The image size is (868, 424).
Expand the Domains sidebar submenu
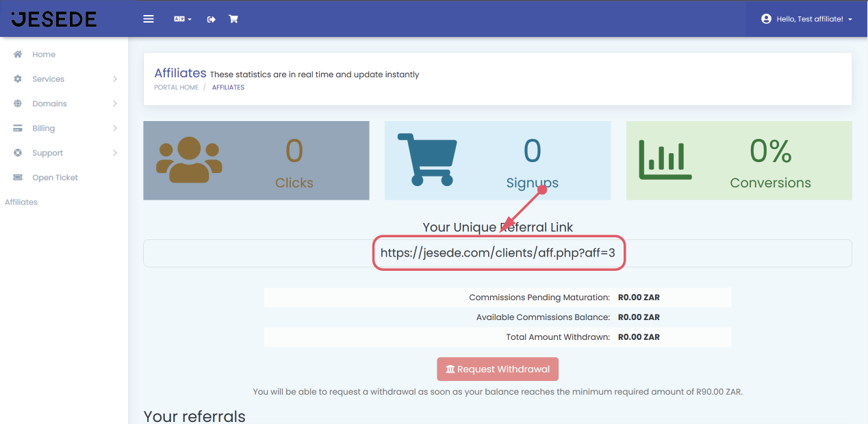(x=49, y=104)
